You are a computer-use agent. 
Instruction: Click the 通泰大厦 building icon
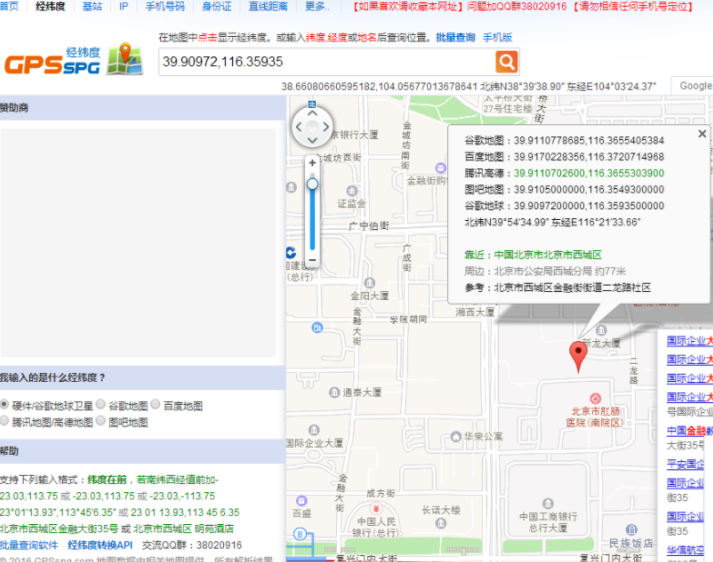point(334,392)
